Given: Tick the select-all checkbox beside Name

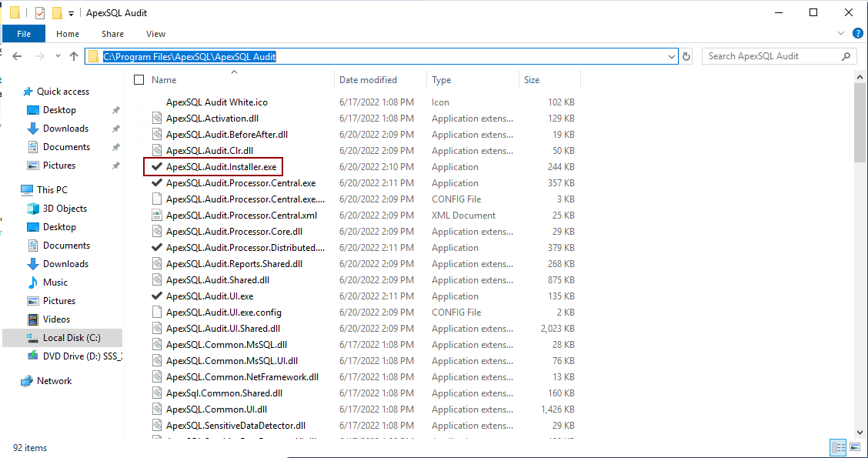Looking at the screenshot, I should click(x=139, y=80).
